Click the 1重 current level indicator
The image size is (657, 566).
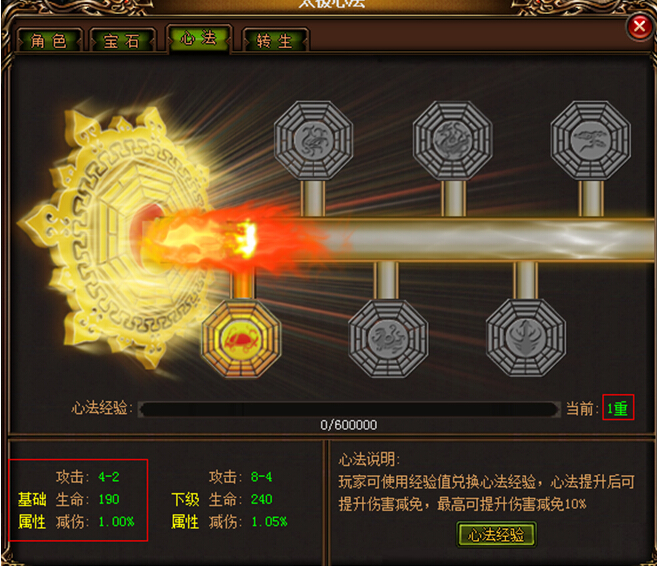(618, 407)
